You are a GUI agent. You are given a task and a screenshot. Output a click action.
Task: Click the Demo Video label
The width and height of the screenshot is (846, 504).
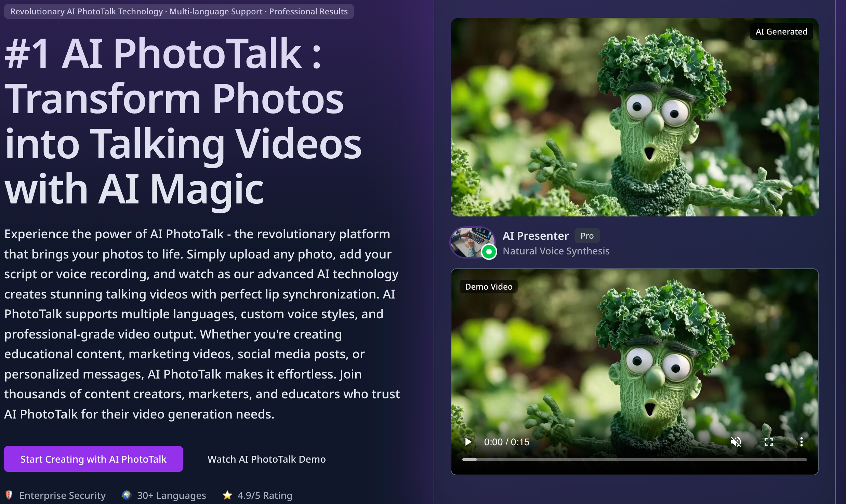(x=489, y=287)
